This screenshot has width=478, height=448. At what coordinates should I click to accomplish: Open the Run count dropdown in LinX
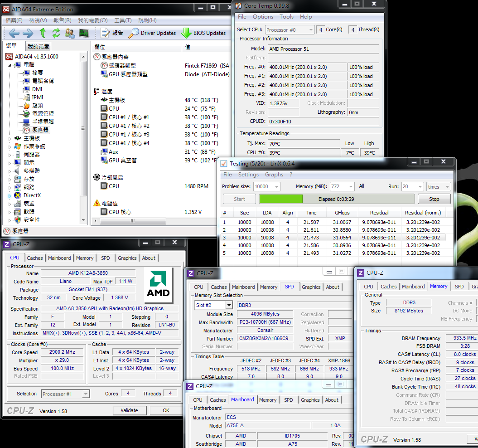pyautogui.click(x=413, y=186)
